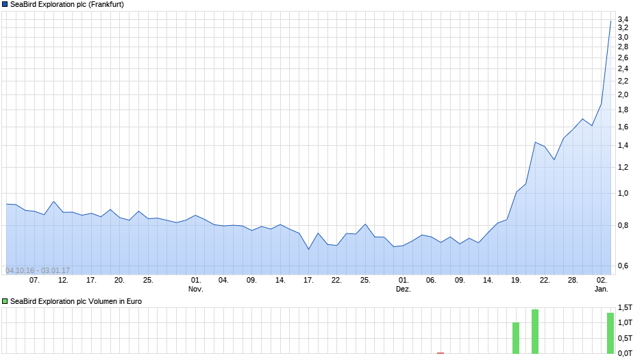Click the '28.' December date label
The height and width of the screenshot is (360, 644).
point(573,280)
